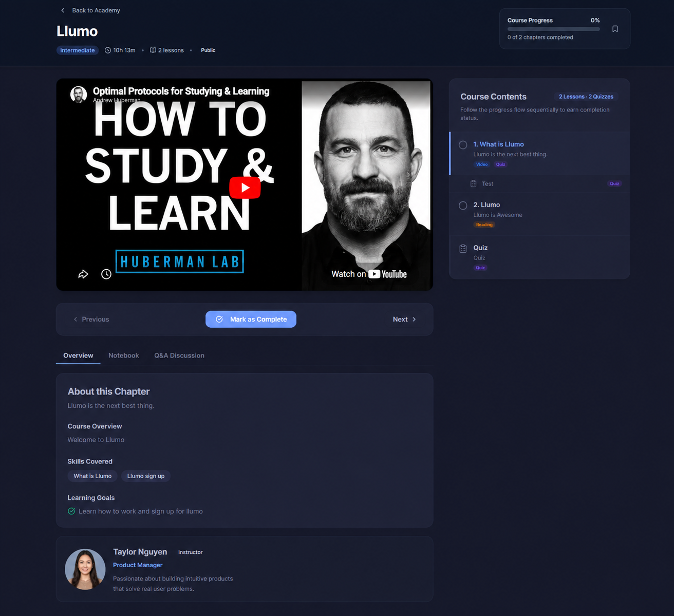Click the Previous chevron arrow
The height and width of the screenshot is (616, 674).
click(x=76, y=320)
